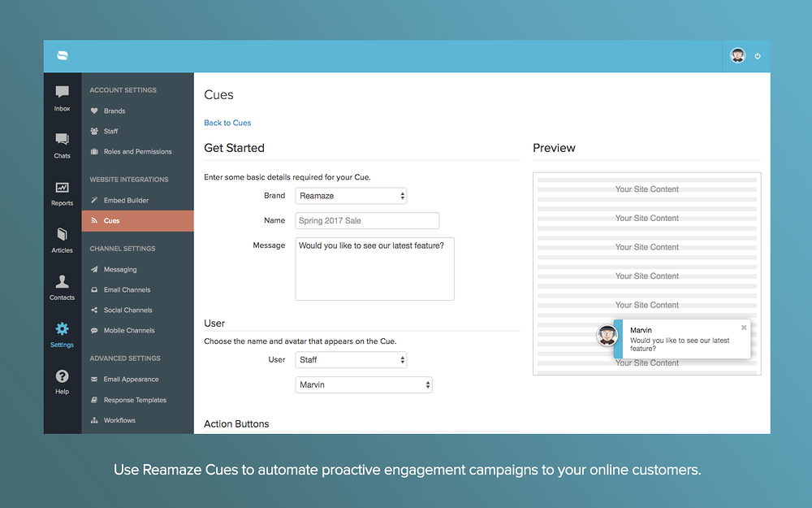This screenshot has width=812, height=508.
Task: Open the Inbox section icon
Action: pos(63,93)
